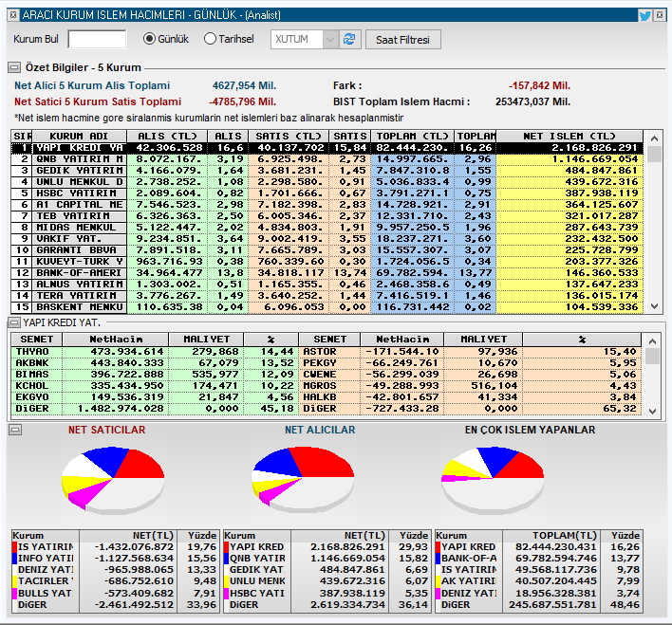
Task: Click the EN ÇOK ISLEM YAPANLAR pie chart
Action: 493,480
